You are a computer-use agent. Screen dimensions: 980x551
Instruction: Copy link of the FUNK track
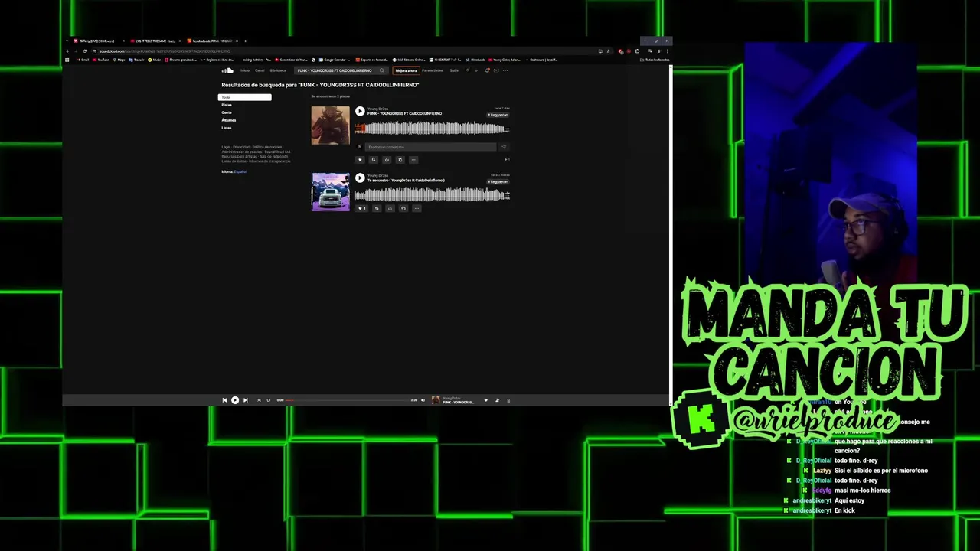[400, 160]
